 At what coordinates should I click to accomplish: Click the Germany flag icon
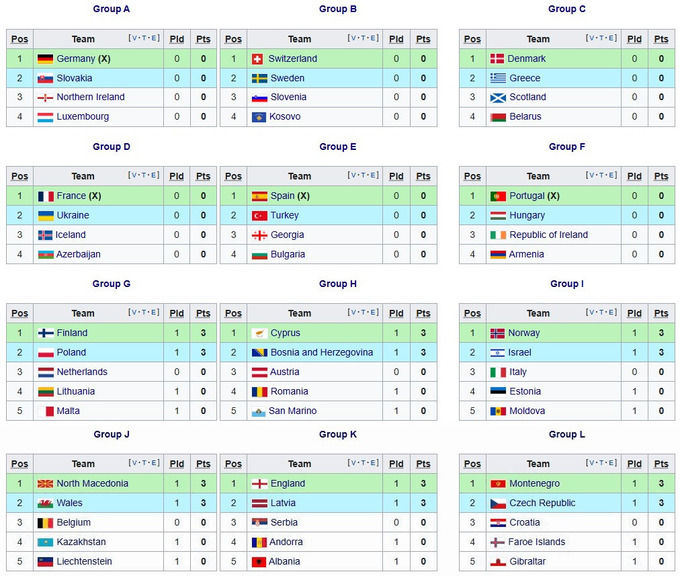45,59
